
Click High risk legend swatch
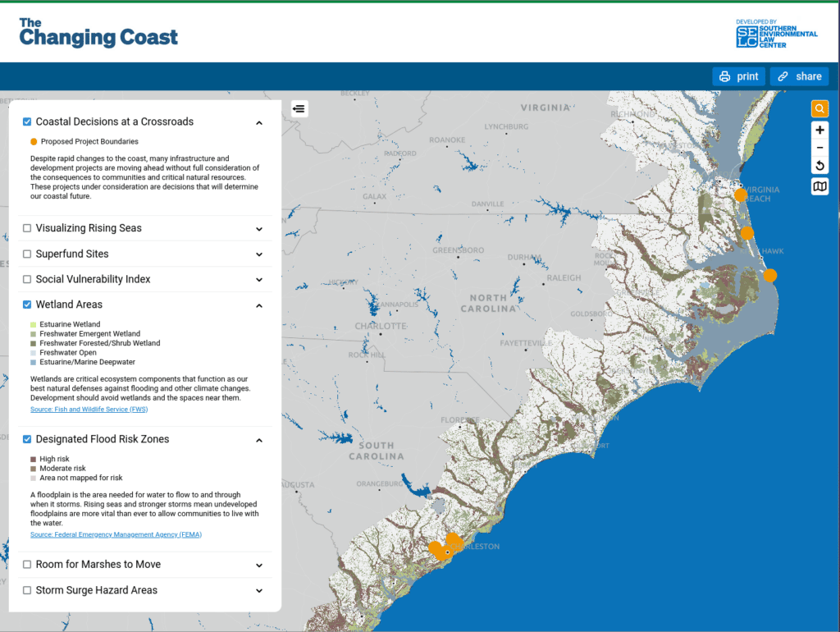[33, 459]
